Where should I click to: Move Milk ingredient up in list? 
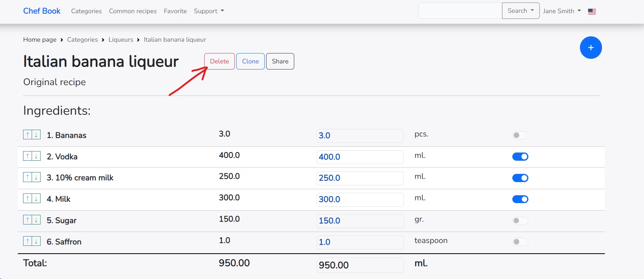pos(27,198)
